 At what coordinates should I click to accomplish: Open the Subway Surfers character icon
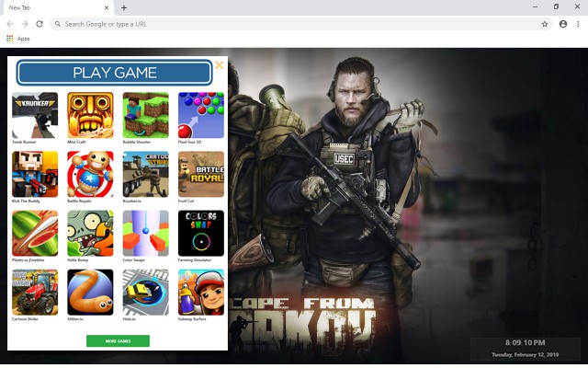click(x=201, y=293)
